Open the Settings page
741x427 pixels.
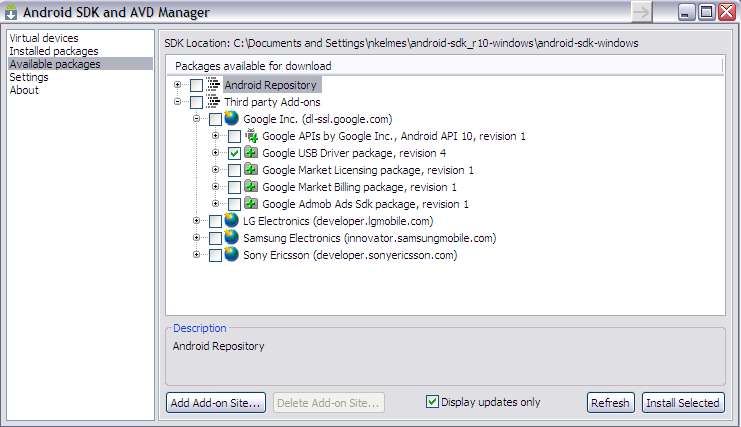29,77
